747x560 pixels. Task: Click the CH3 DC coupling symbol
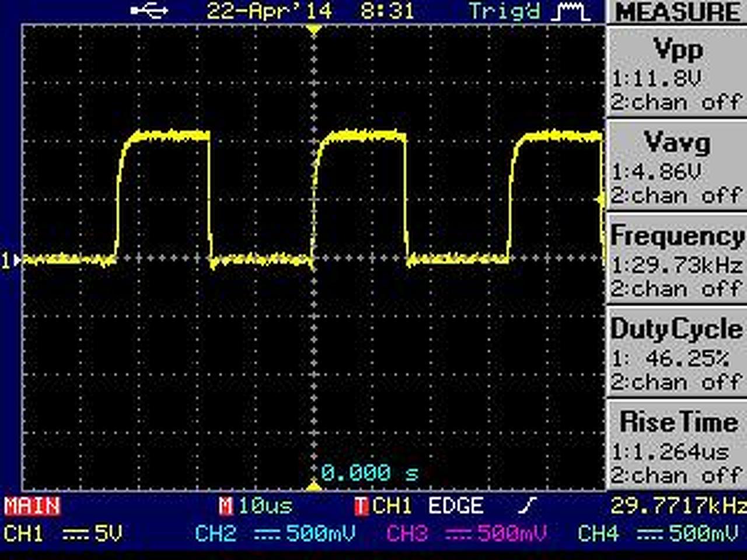click(x=459, y=533)
